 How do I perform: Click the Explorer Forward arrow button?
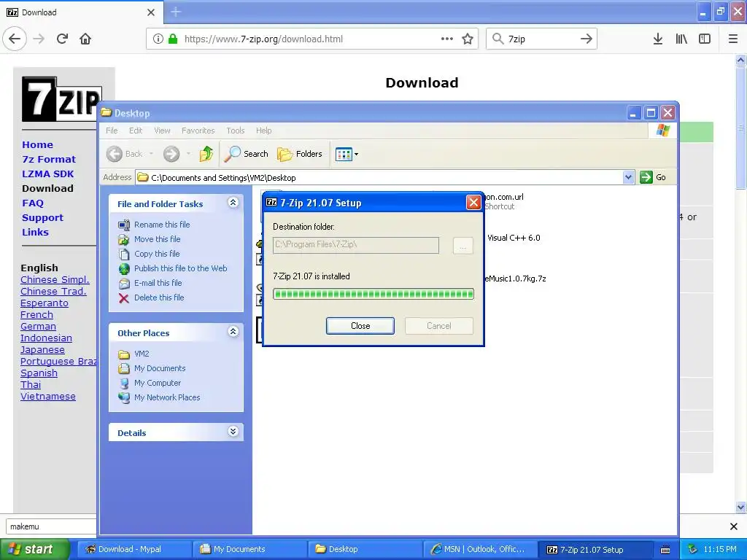(x=171, y=153)
